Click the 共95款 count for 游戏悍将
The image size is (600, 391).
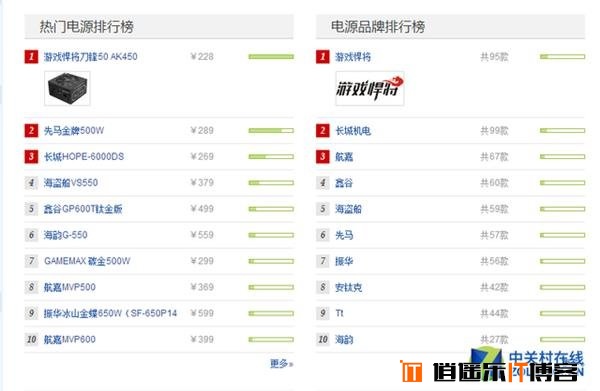tap(494, 57)
